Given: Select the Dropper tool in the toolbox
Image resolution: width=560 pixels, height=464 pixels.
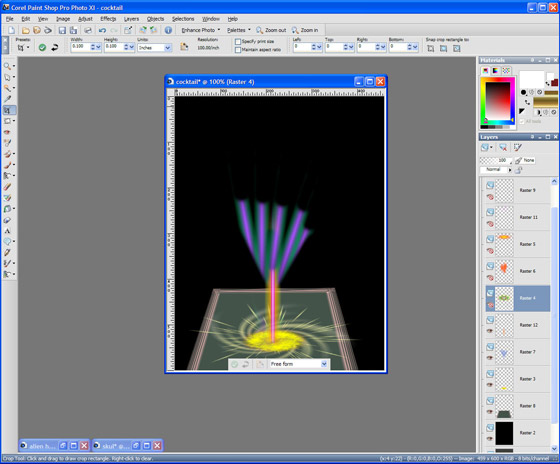Looking at the screenshot, I should click(7, 99).
